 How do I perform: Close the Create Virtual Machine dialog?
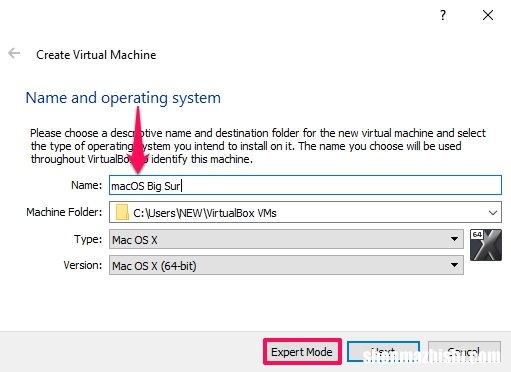pos(488,15)
